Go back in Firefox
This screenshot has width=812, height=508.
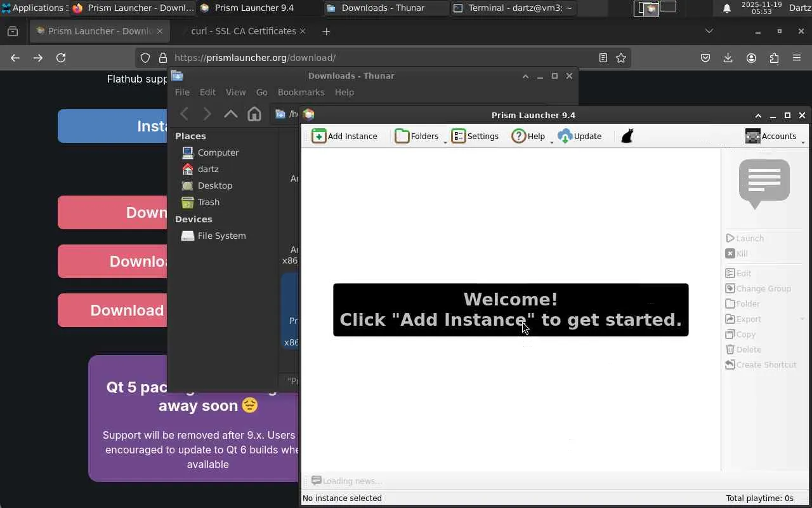coord(15,58)
